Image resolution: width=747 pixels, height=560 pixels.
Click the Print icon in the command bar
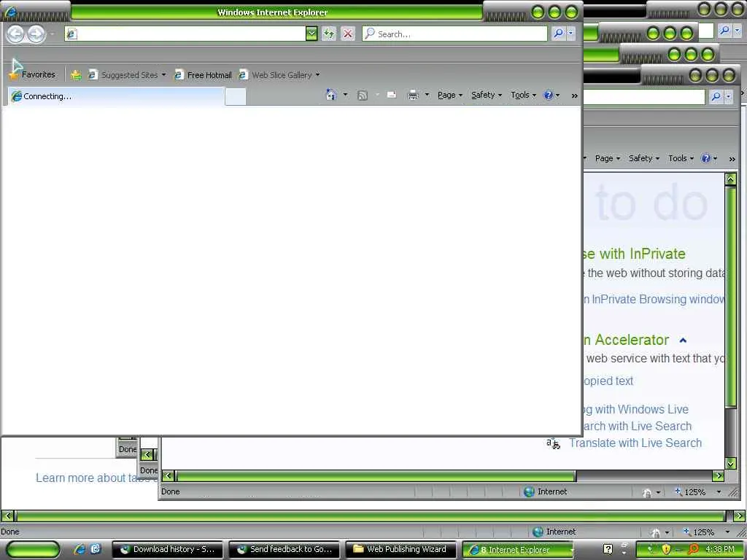pos(413,95)
